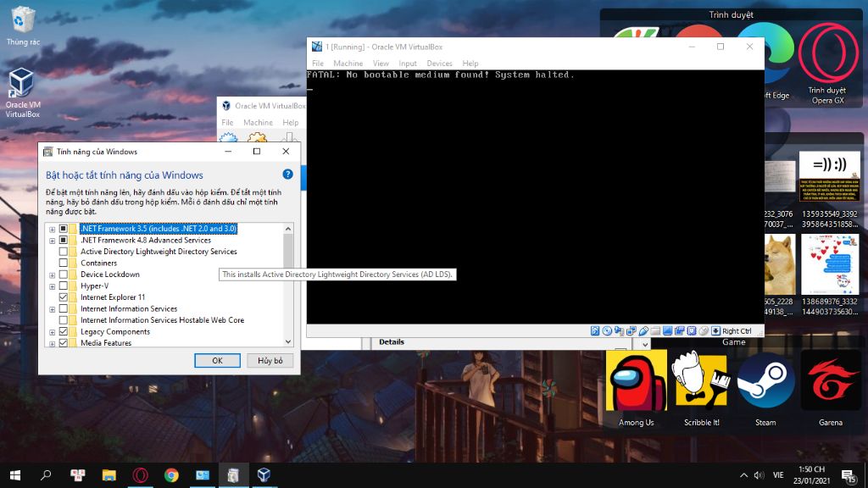Screen dimensions: 868x488
Task: Click the features list scrollbar down arrow
Action: [x=288, y=342]
